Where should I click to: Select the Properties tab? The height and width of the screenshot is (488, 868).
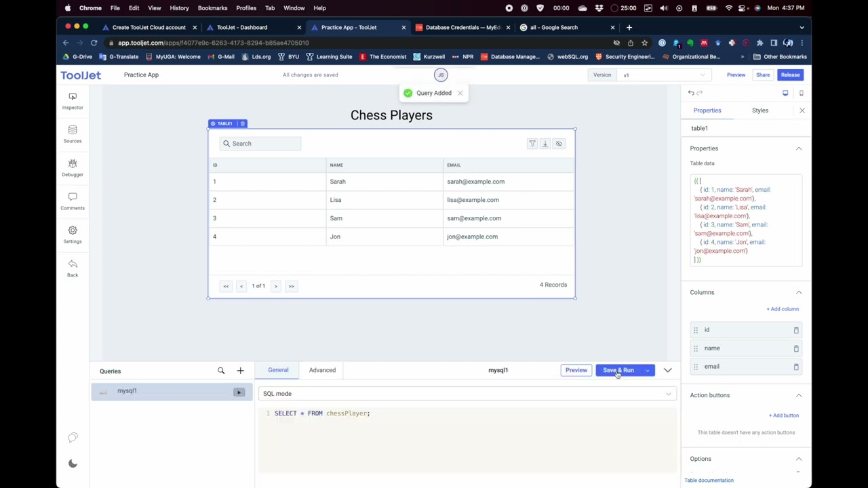(707, 110)
